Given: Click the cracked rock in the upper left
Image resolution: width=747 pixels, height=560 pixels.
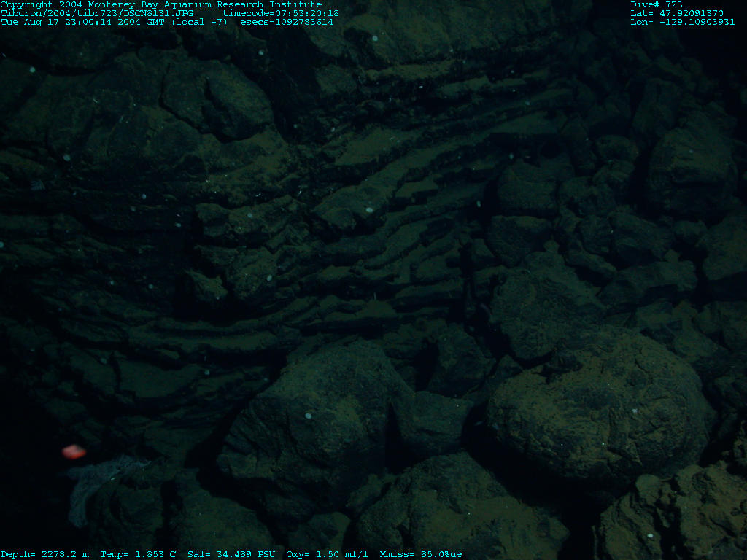Looking at the screenshot, I should [219, 106].
